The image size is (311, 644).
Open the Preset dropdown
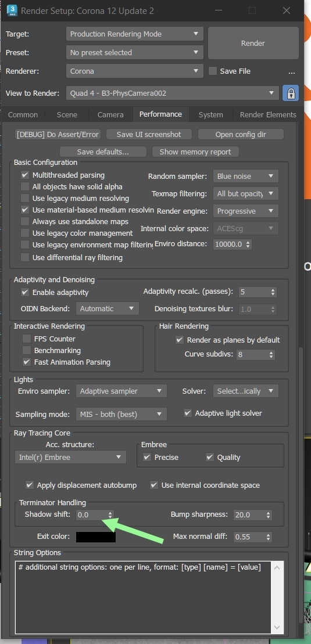click(x=134, y=53)
